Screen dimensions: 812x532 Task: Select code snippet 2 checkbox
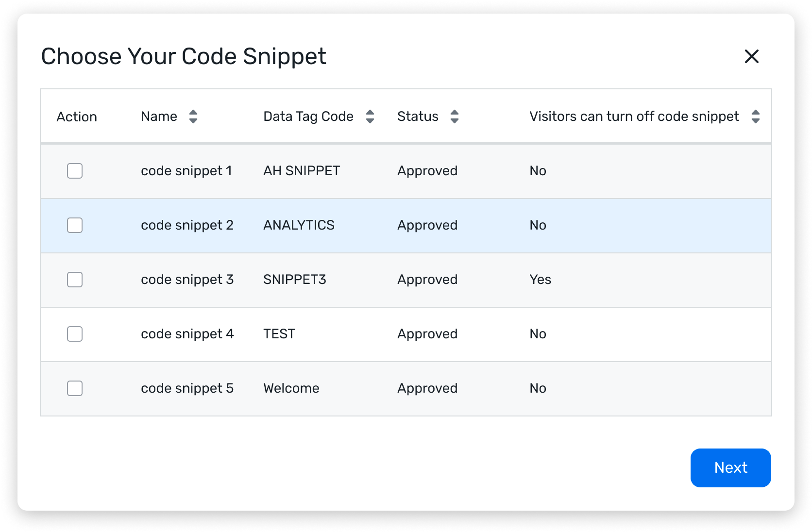(x=75, y=225)
